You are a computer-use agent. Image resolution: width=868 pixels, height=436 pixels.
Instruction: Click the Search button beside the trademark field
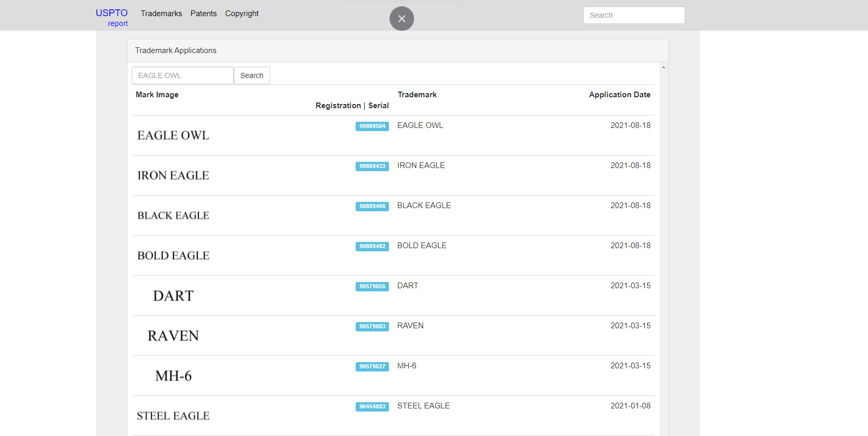pos(252,75)
